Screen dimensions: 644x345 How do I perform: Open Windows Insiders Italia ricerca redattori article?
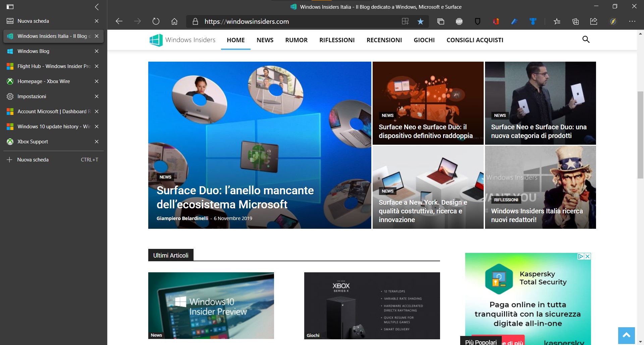point(537,215)
